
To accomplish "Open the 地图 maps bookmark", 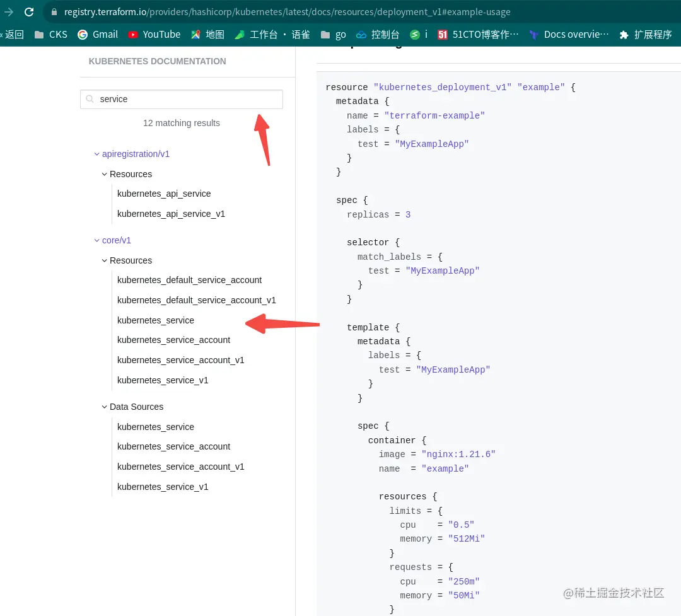I will [x=207, y=34].
